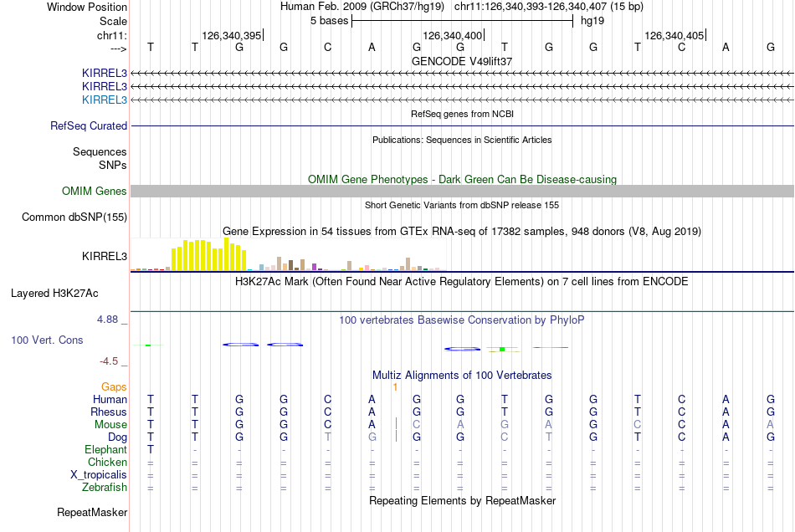The height and width of the screenshot is (532, 795).
Task: Select the X_tropicalis alignment row label
Action: tap(99, 475)
